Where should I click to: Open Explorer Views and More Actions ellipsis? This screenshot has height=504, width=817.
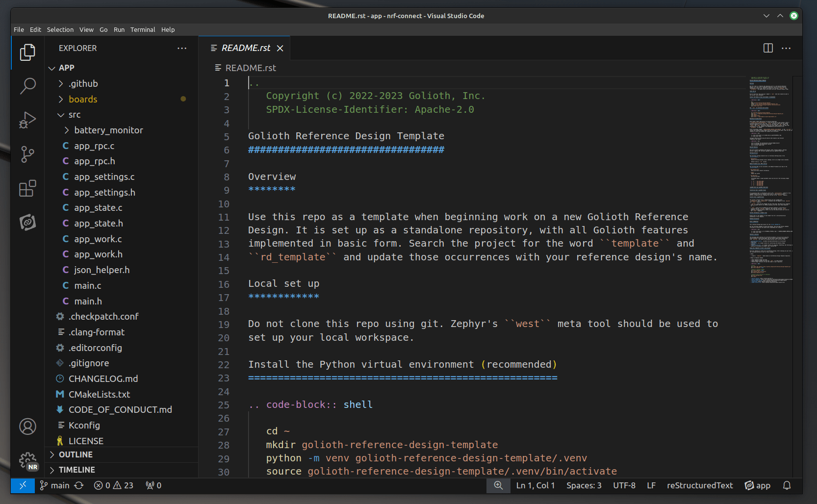(182, 48)
